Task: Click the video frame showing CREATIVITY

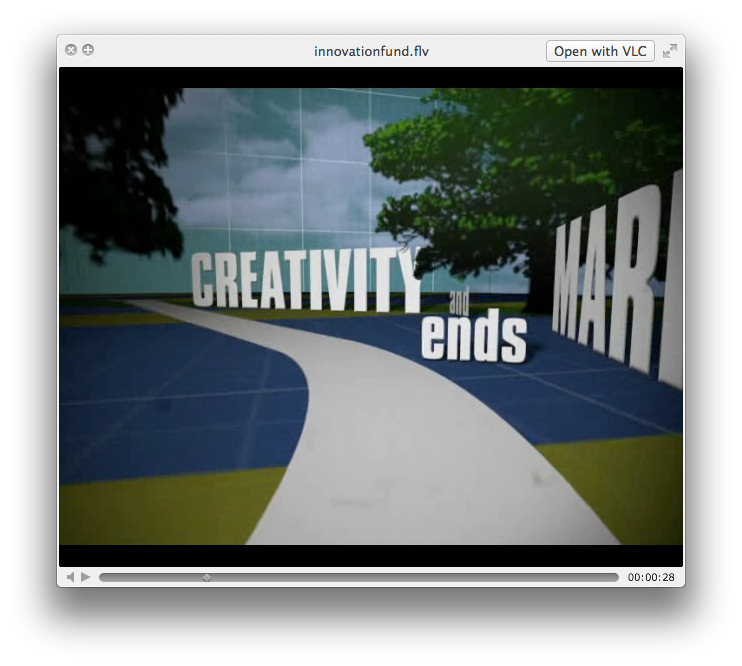Action: click(371, 316)
